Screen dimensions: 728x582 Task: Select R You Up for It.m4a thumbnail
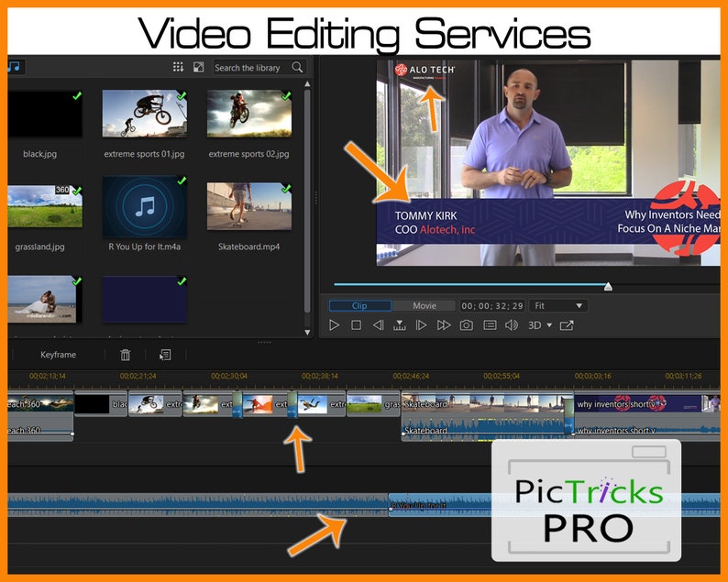coord(144,206)
